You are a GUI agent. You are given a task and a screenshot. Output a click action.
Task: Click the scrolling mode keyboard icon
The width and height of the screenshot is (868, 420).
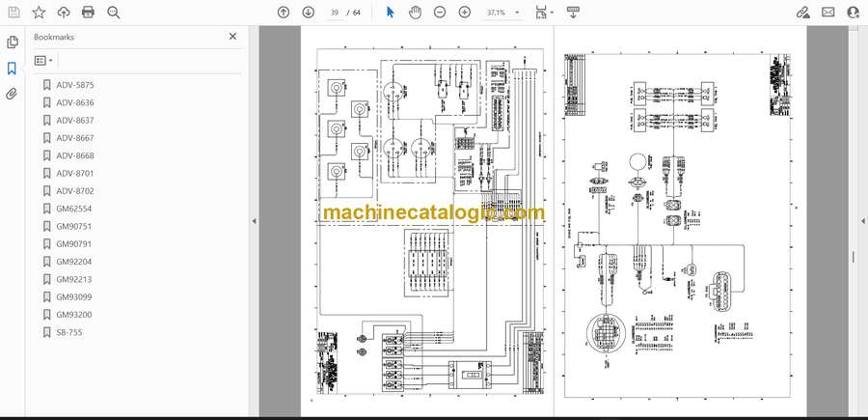[573, 13]
